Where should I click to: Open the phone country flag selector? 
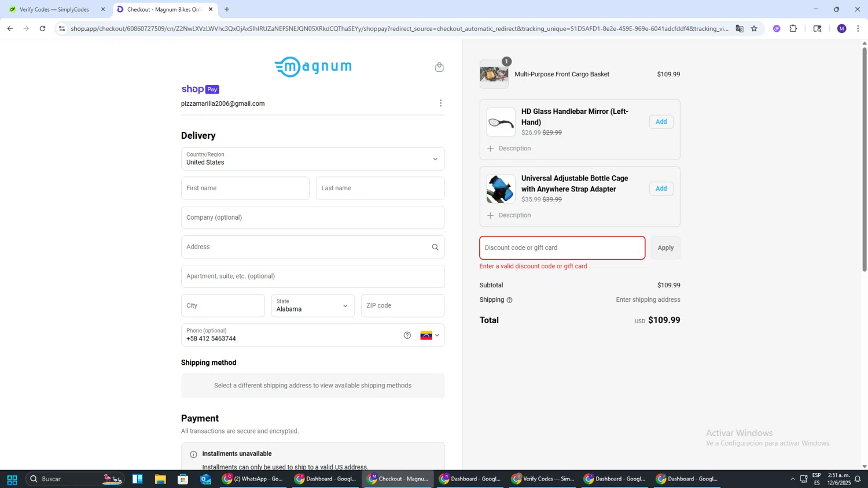[x=430, y=335]
